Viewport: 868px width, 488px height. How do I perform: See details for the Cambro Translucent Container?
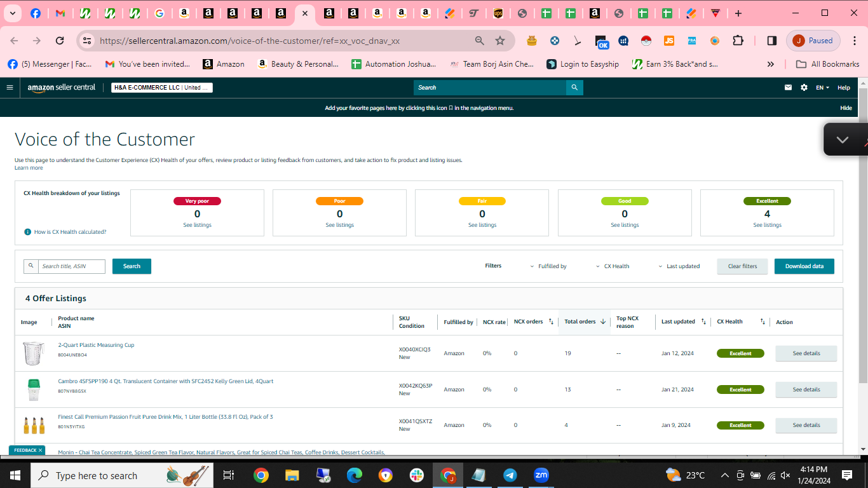pos(806,390)
